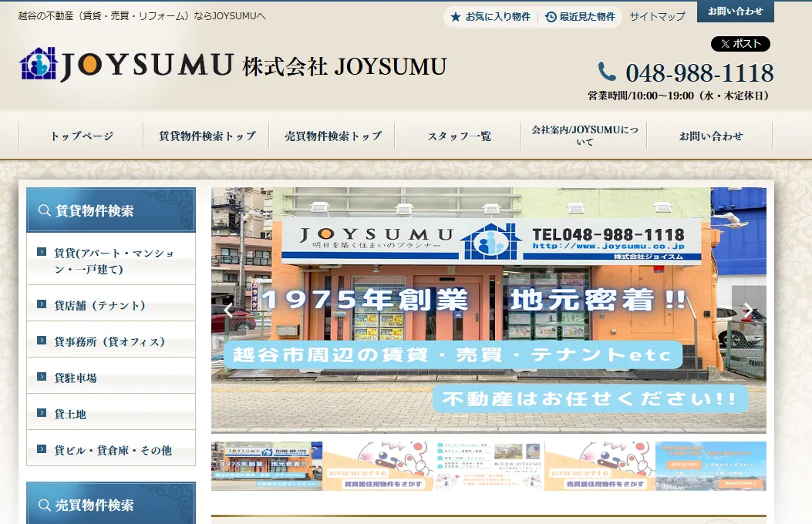Open 会社案内/JOYSUMUについて menu item
This screenshot has height=524, width=812.
click(585, 136)
